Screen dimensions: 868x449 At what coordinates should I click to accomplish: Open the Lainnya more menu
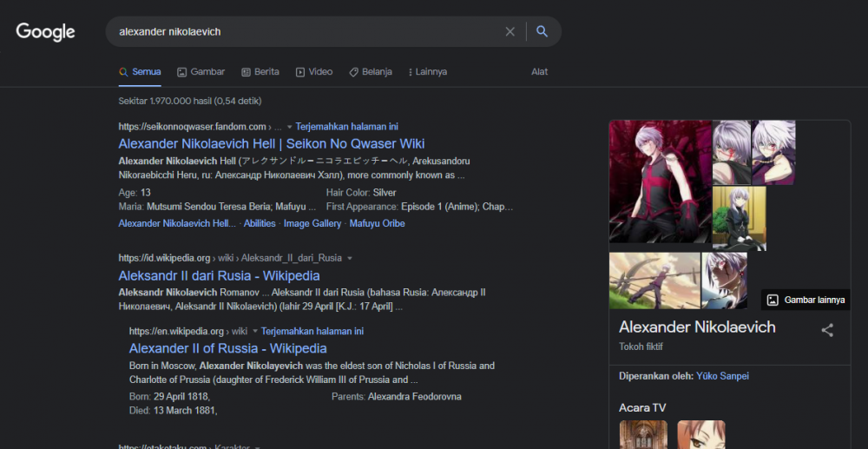tap(427, 72)
